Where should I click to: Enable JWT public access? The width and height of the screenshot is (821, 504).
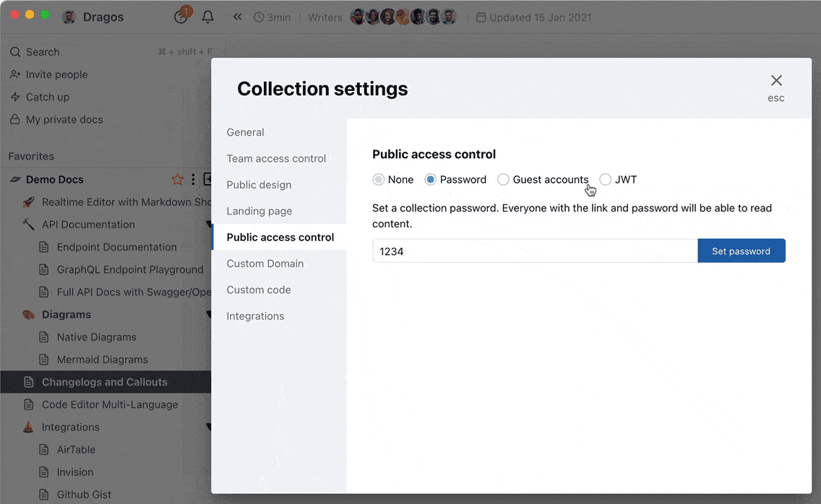point(605,179)
